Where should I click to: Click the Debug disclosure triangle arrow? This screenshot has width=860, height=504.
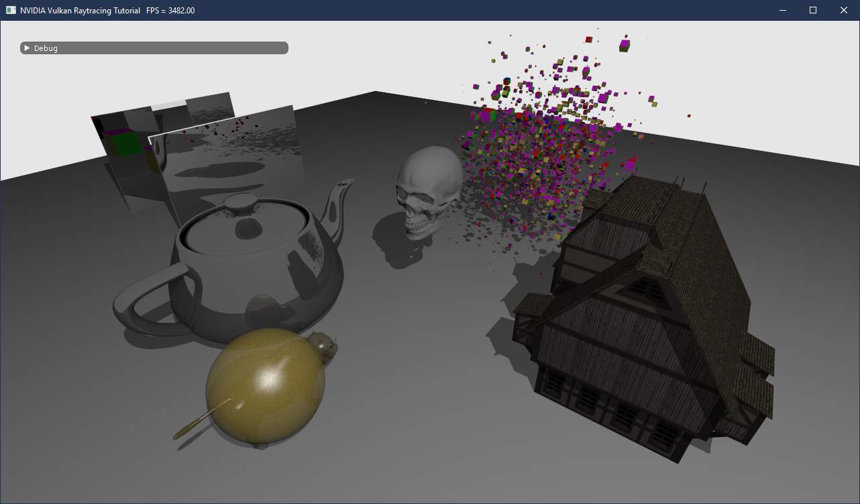point(27,48)
